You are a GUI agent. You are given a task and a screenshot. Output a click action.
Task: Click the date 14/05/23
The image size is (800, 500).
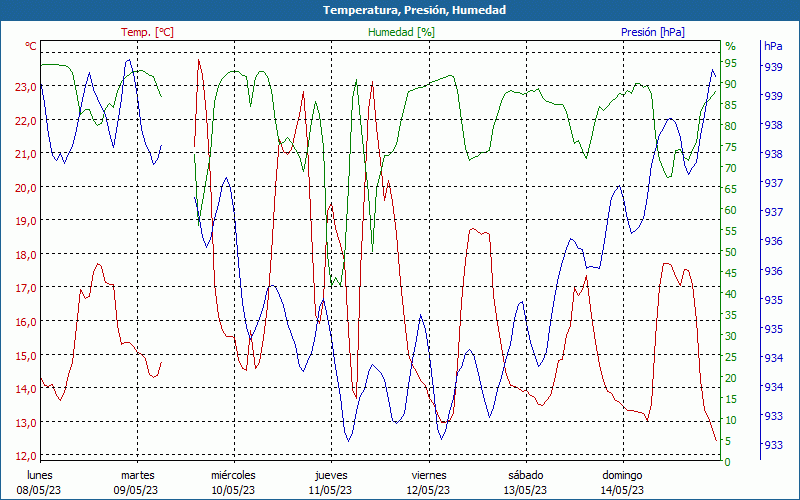tap(622, 490)
